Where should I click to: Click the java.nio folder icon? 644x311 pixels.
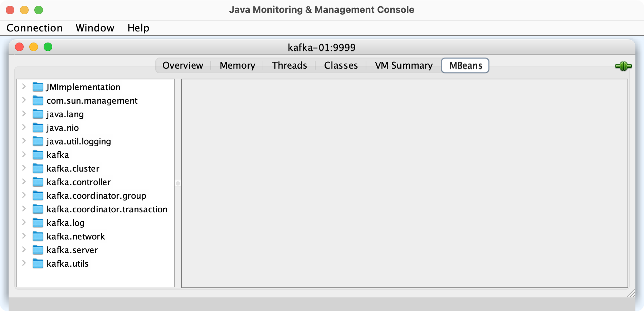pos(38,128)
